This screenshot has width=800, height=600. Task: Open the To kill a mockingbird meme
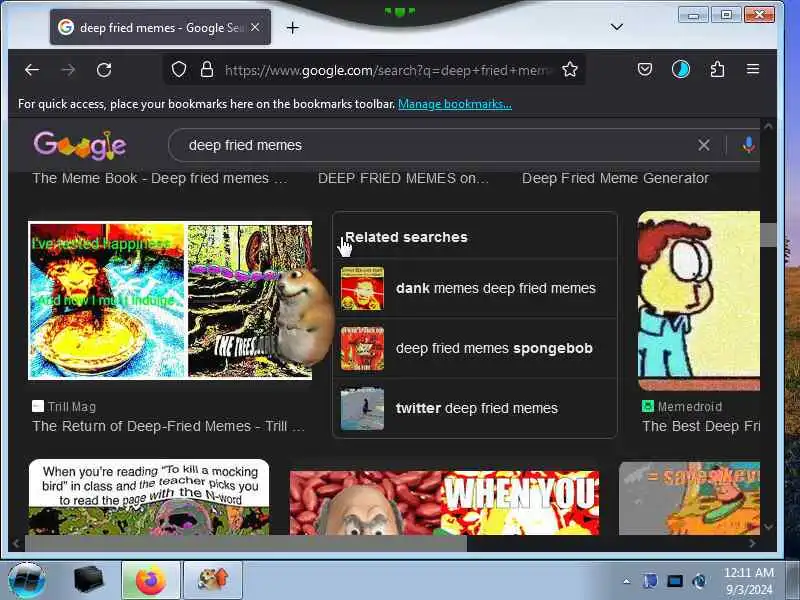[149, 497]
